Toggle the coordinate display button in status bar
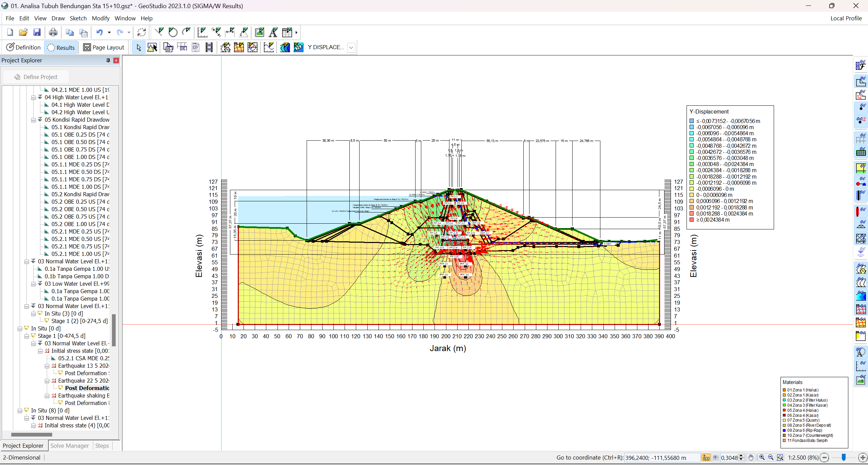 point(706,458)
